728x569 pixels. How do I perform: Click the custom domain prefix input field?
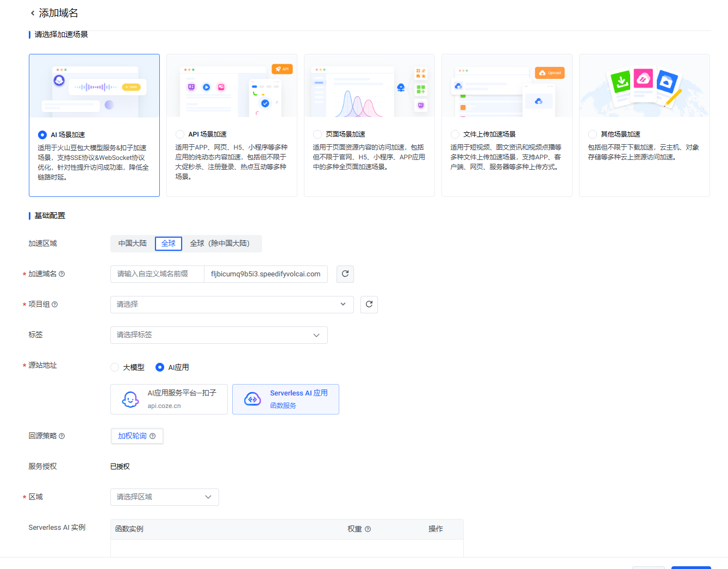coord(157,274)
